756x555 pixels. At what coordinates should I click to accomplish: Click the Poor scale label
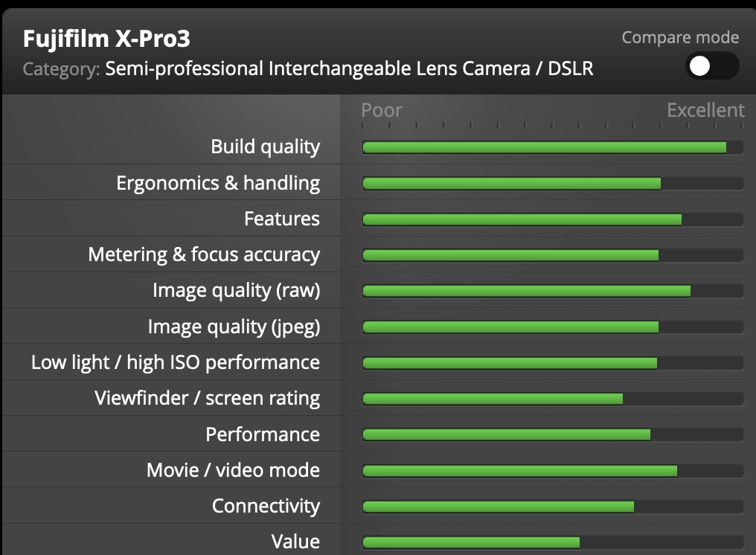(x=382, y=110)
